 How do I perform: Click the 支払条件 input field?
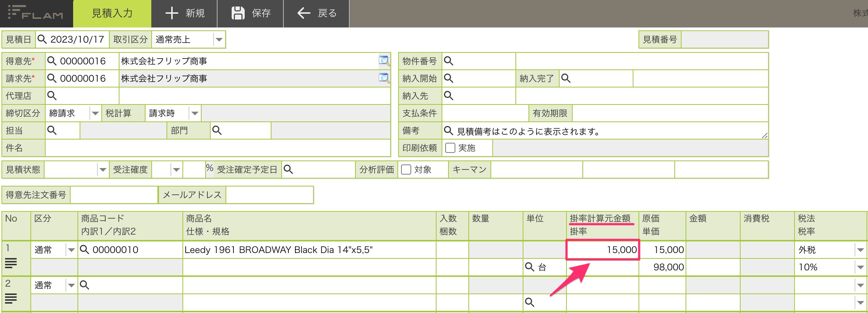coord(485,113)
